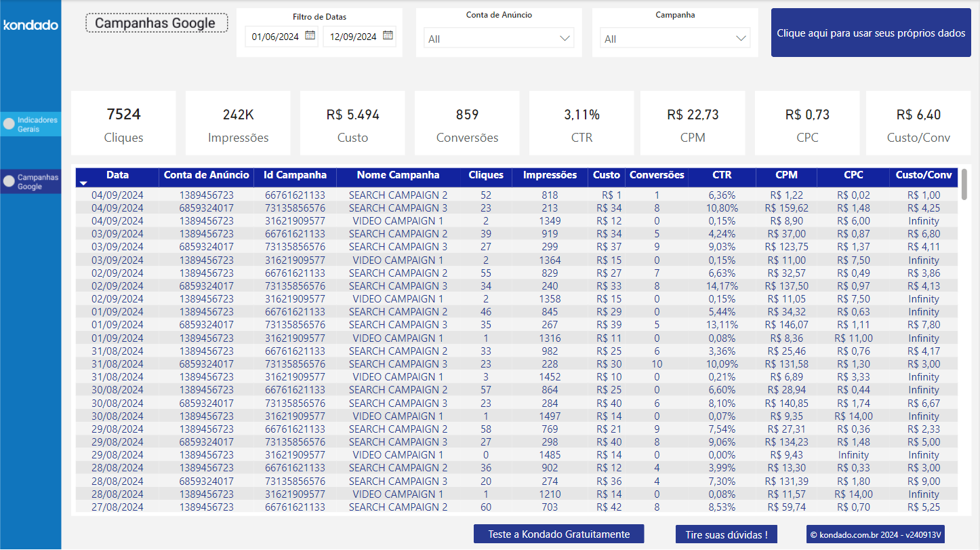Click the circle icon beside Campanhas Google
This screenshot has height=550, width=980.
coord(8,181)
